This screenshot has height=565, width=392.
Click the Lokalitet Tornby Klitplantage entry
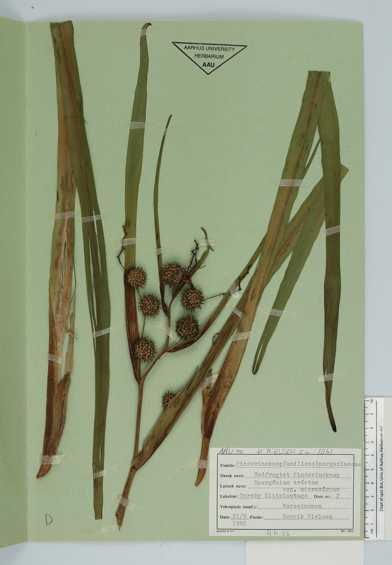(x=273, y=496)
